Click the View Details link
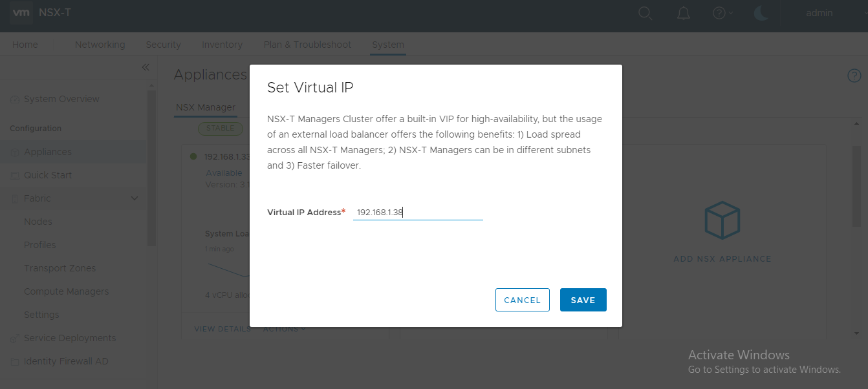 222,329
